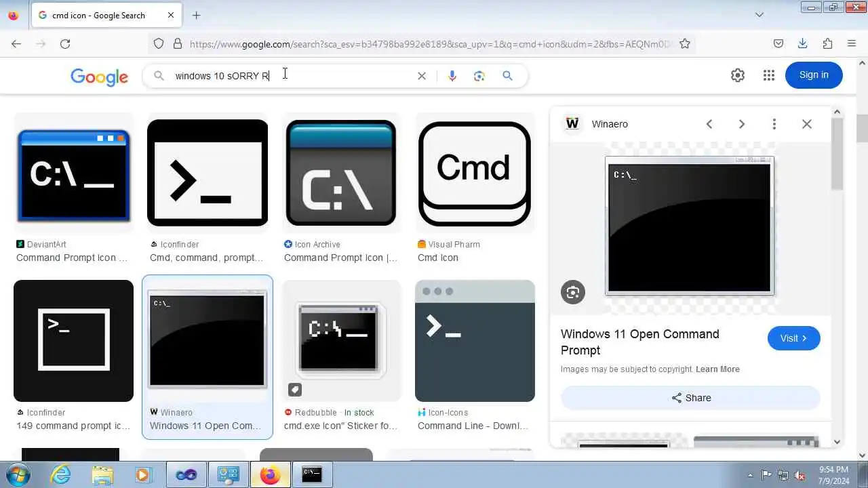Open the Visual Pharm Cmd Icon thumbnail
The image size is (868, 488).
[x=475, y=173]
